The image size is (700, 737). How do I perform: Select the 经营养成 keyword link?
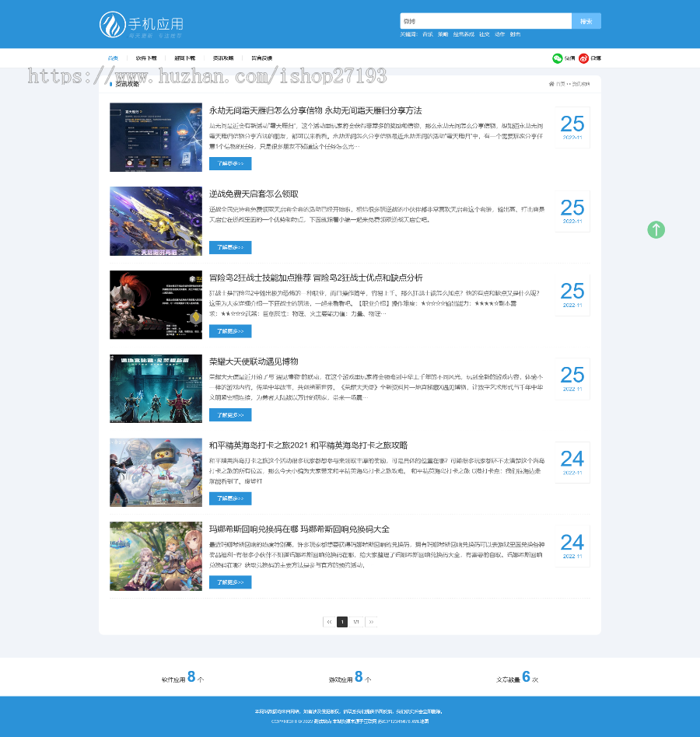[x=464, y=34]
